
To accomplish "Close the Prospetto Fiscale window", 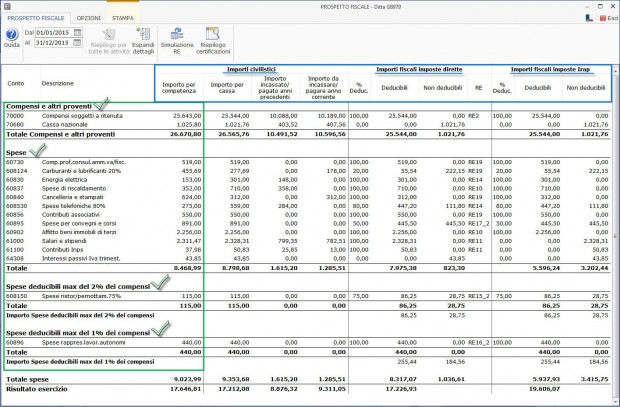I will [612, 6].
